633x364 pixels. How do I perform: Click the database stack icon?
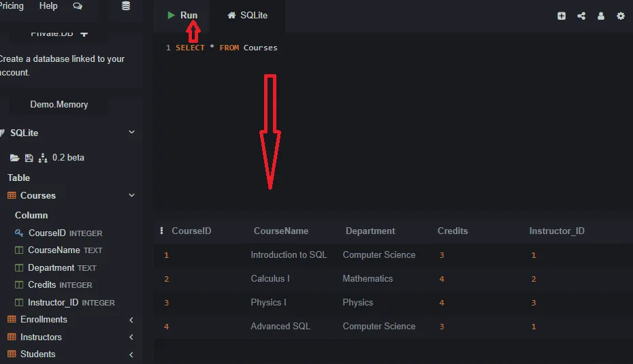(125, 6)
